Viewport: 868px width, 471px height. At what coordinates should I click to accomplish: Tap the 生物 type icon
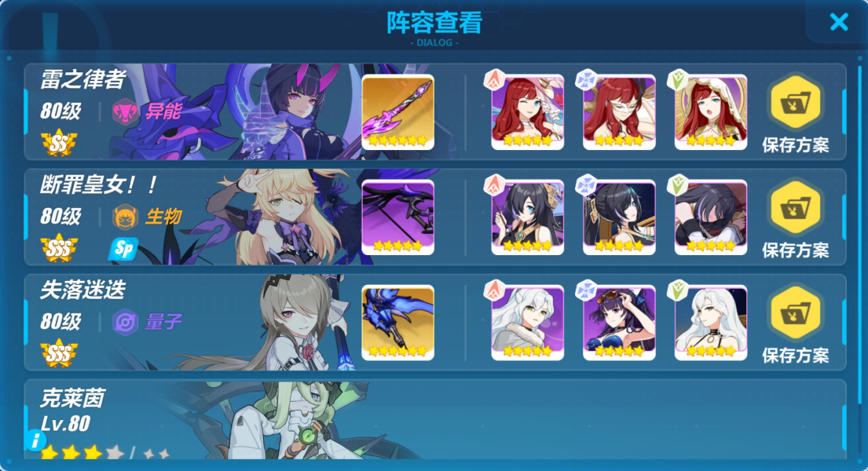tap(125, 217)
